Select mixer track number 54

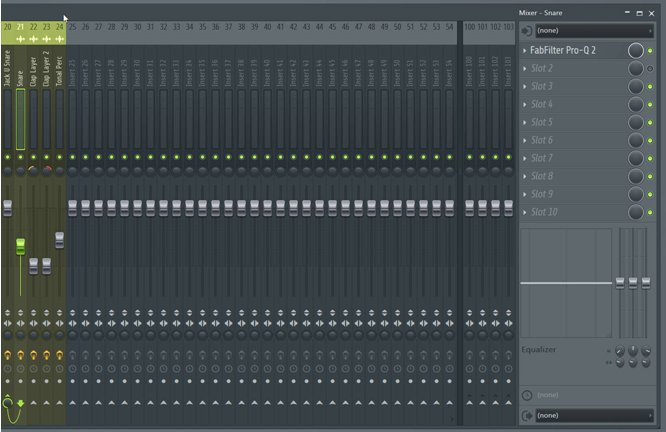pyautogui.click(x=449, y=27)
